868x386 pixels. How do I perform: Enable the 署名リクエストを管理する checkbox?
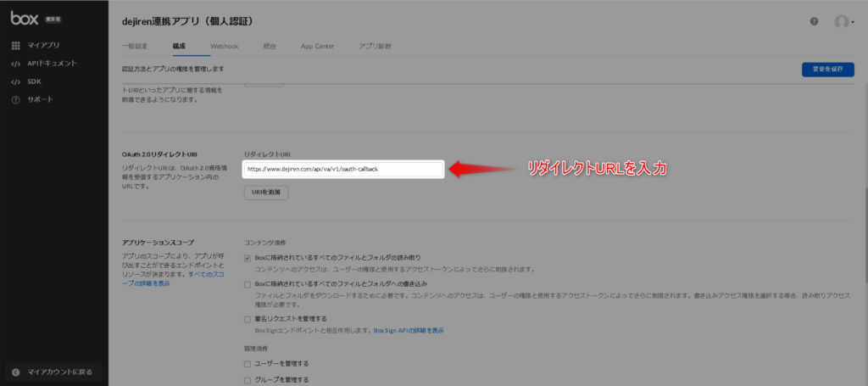(248, 319)
